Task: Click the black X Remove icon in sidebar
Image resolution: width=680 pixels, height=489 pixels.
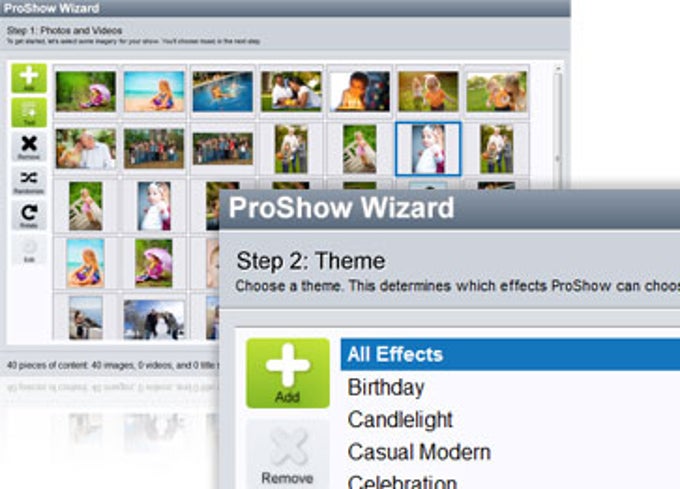Action: tap(29, 147)
